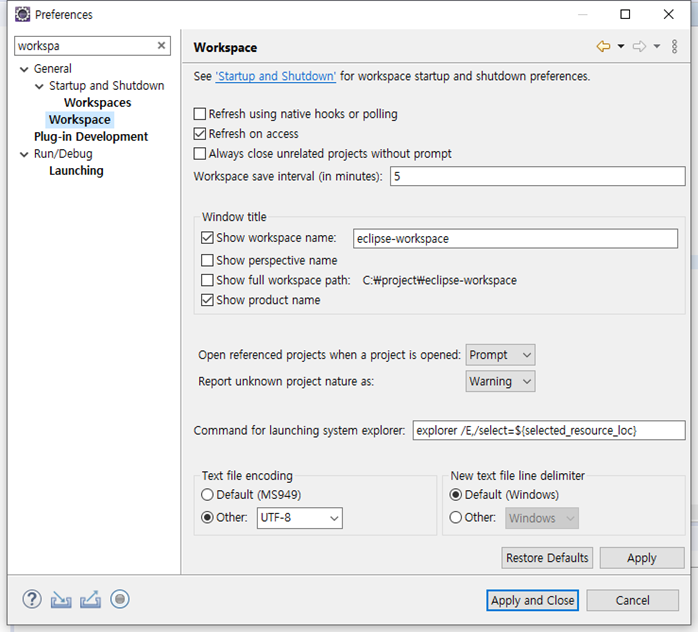Select Launching under Run/Debug
This screenshot has height=632, width=698.
(x=76, y=171)
